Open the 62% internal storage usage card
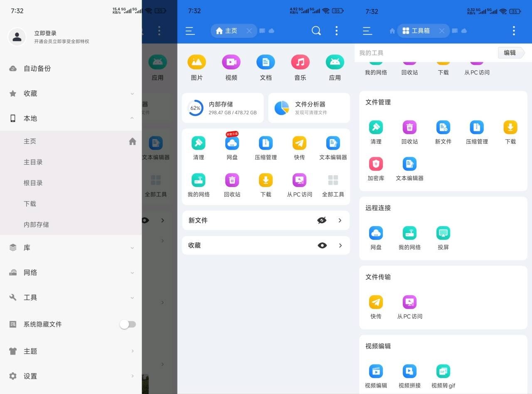 coord(223,108)
